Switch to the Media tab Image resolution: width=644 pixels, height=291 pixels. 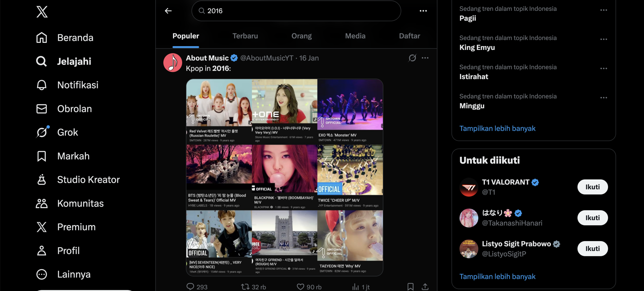(355, 36)
